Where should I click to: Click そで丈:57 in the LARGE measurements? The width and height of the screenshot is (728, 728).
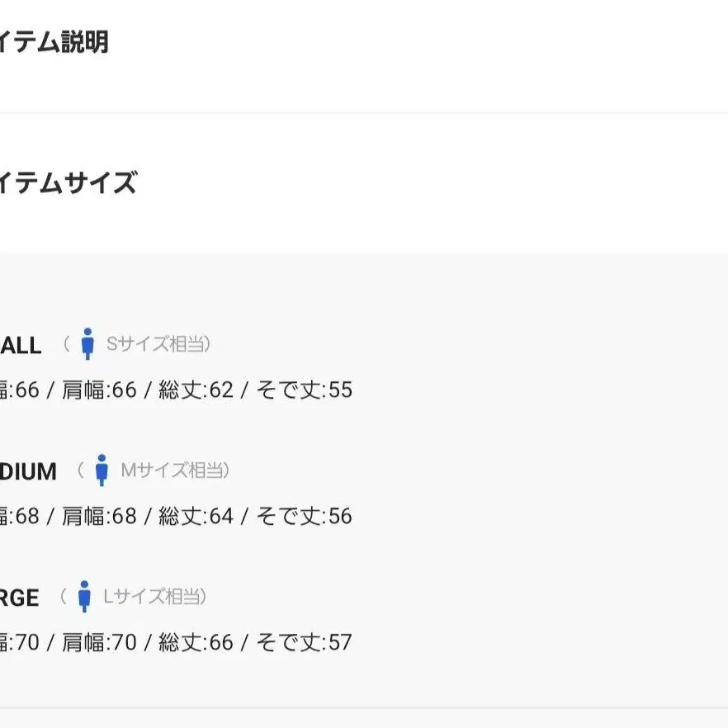[x=305, y=642]
